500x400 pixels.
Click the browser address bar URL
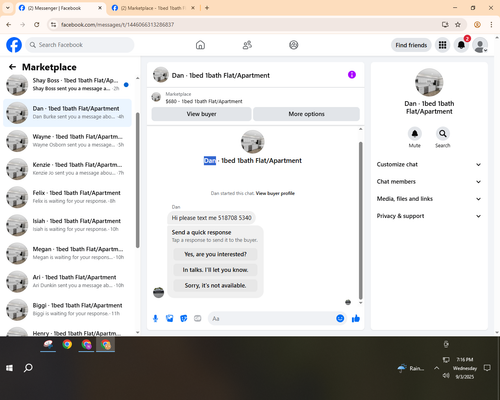point(118,25)
